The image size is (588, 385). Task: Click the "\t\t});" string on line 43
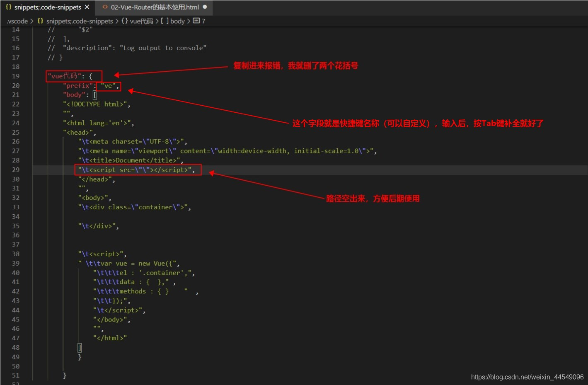[110, 301]
